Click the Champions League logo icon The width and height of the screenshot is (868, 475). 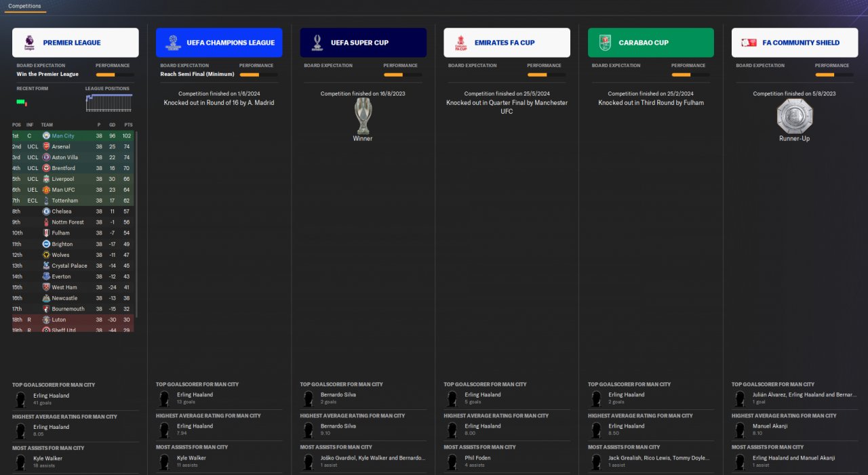coord(173,43)
